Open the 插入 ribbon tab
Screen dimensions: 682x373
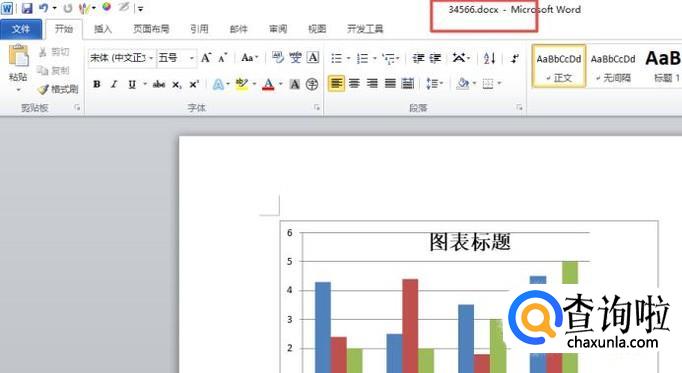pyautogui.click(x=103, y=29)
